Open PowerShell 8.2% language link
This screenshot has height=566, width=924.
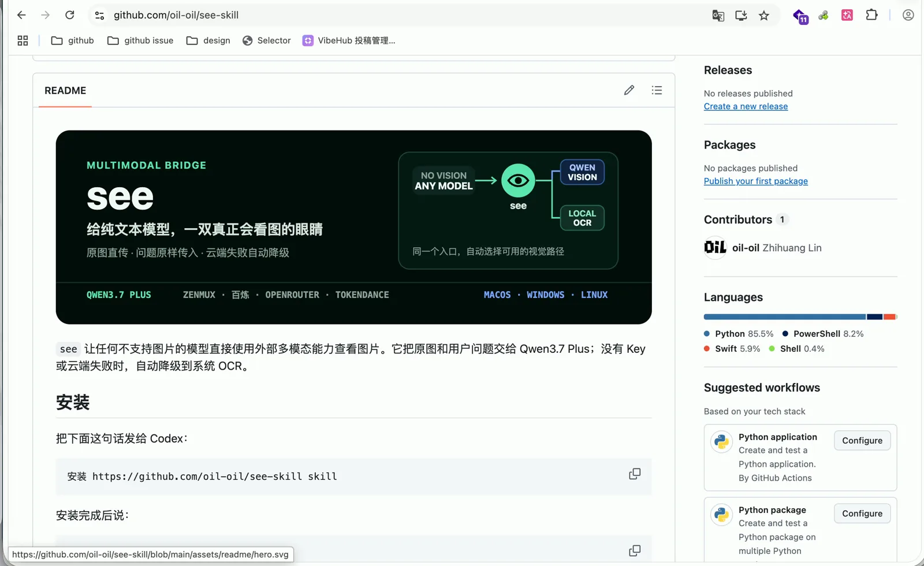click(x=823, y=334)
